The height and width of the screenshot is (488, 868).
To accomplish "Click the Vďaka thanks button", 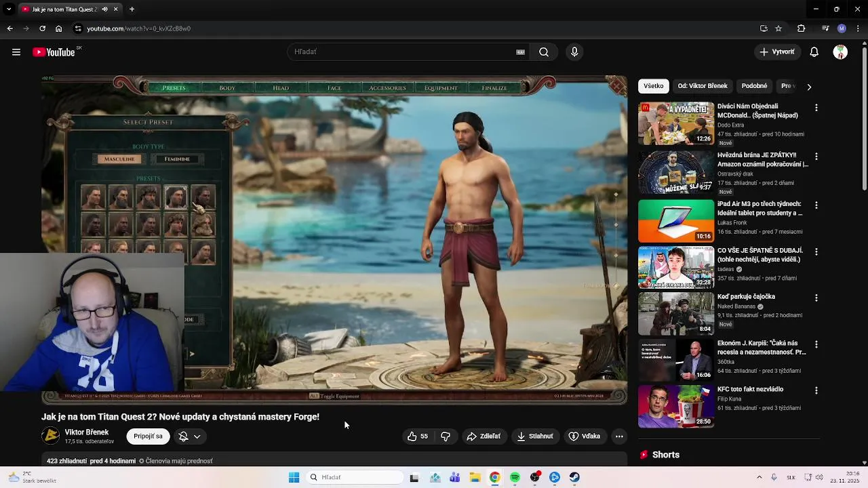I will [585, 436].
